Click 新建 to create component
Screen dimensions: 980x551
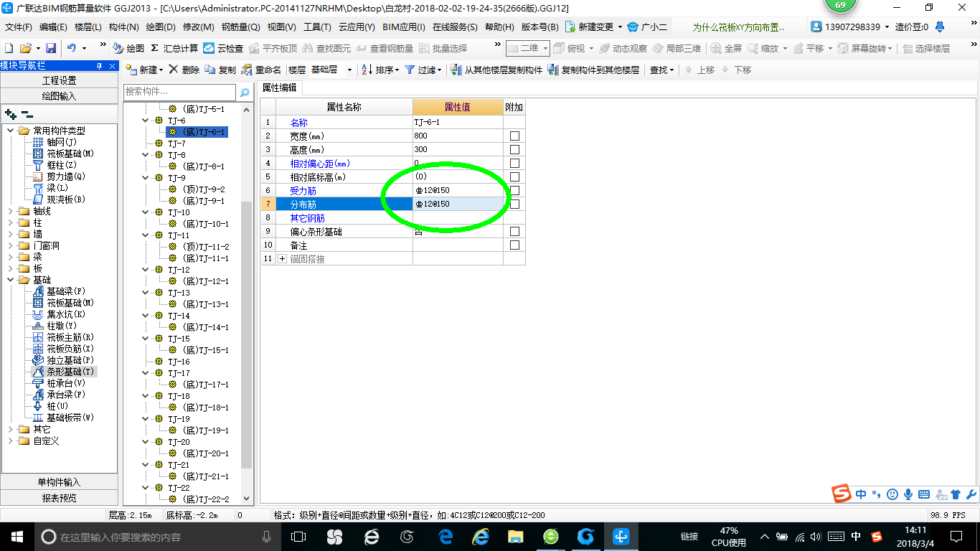[x=144, y=70]
